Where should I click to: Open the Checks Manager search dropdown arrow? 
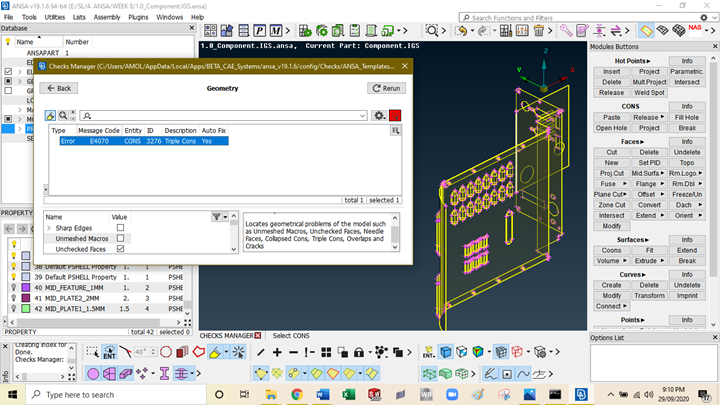[362, 116]
